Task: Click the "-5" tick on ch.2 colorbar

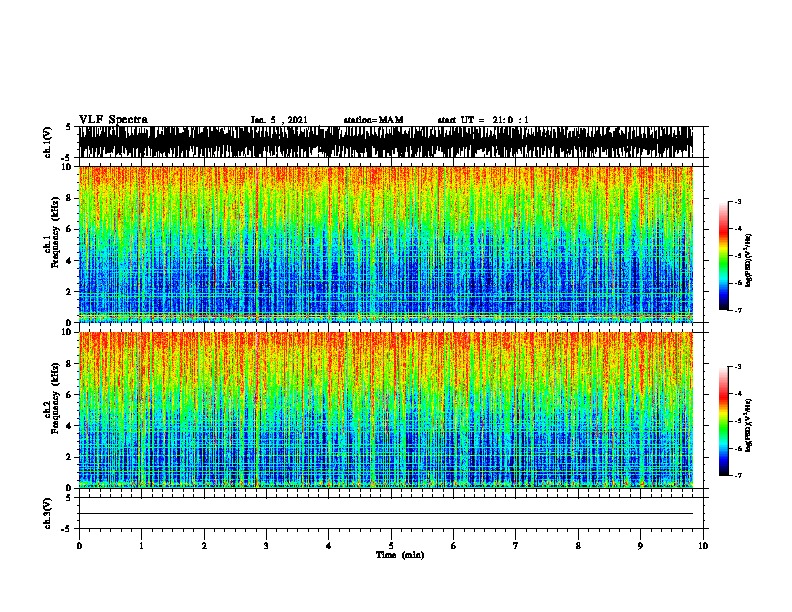Action: [x=738, y=421]
